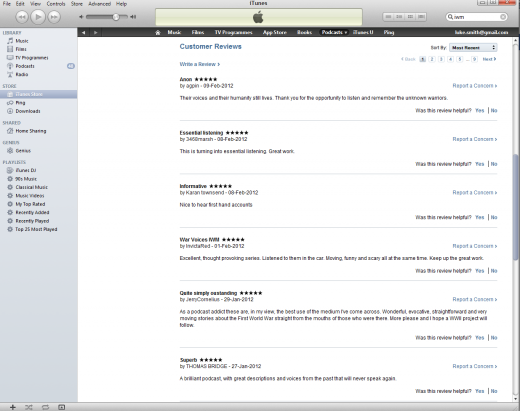The image size is (520, 411).
Task: Open Radio in the library sidebar
Action: click(22, 74)
